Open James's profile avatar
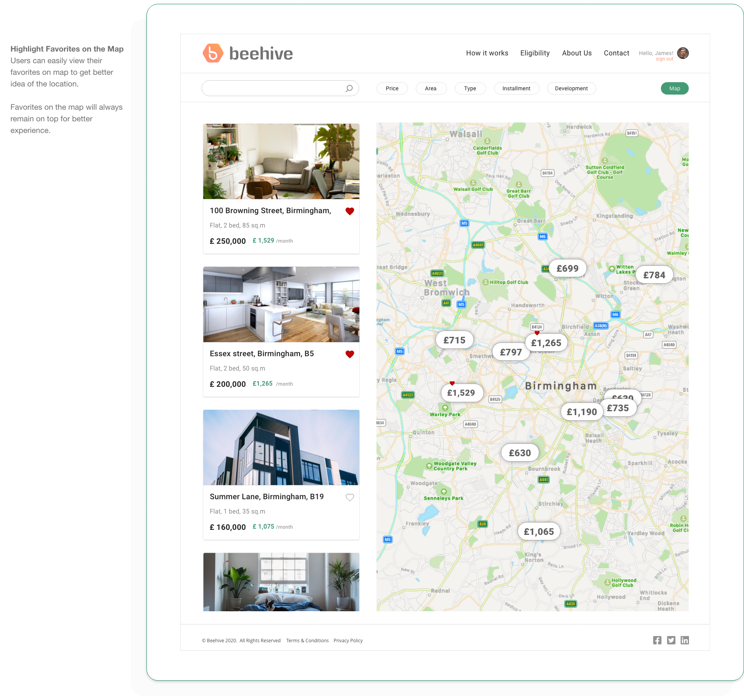The height and width of the screenshot is (700, 744). (683, 53)
